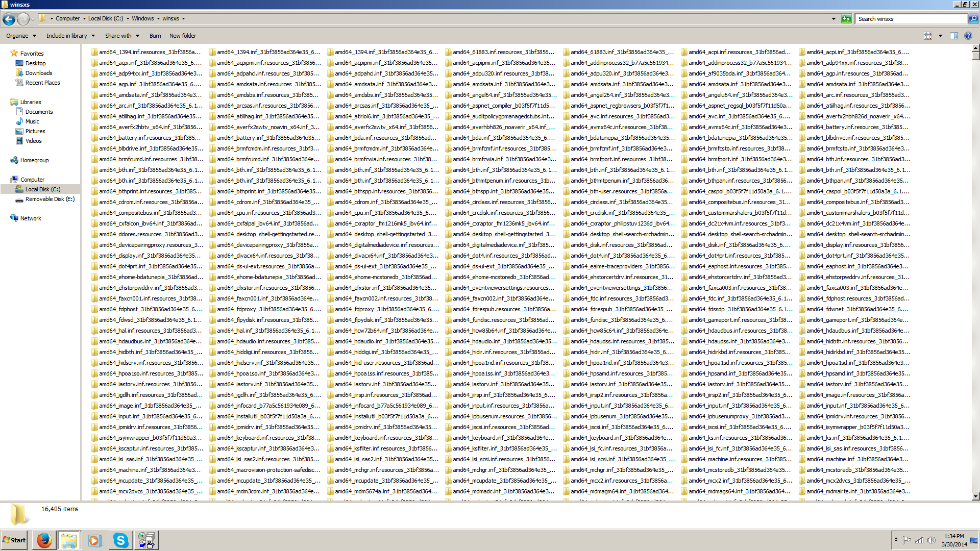The width and height of the screenshot is (980, 551).
Task: Expand dropdown arrow after Computer breadcrumb
Action: tap(84, 19)
